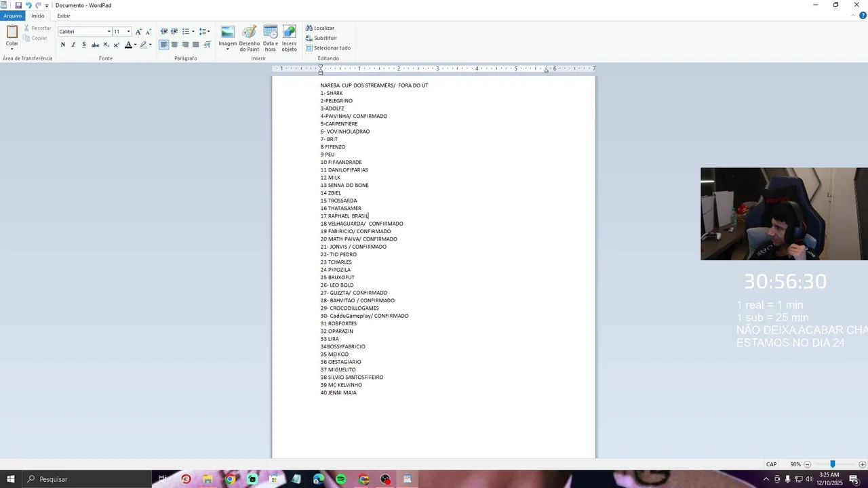Justify the paragraph text
Viewport: 868px width, 488px height.
(x=196, y=45)
